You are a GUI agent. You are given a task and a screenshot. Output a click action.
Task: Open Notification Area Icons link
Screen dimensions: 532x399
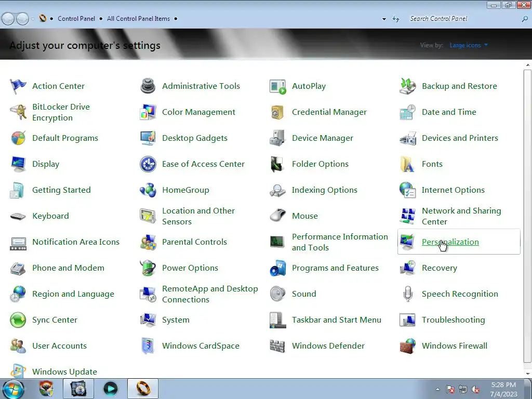click(76, 242)
